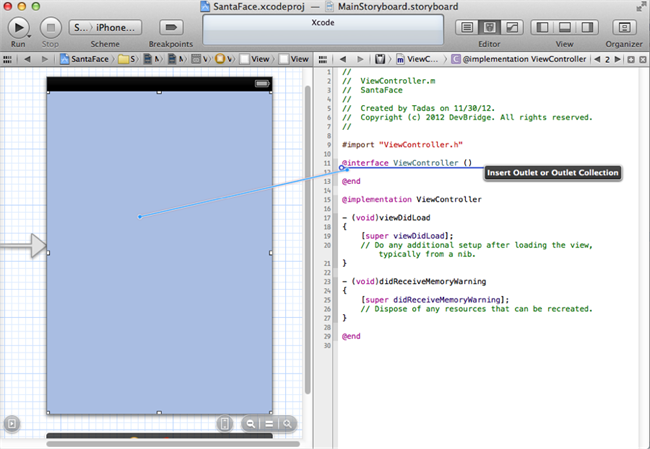Go forward in assistant editor history
650x449 pixels.
pyautogui.click(x=360, y=60)
